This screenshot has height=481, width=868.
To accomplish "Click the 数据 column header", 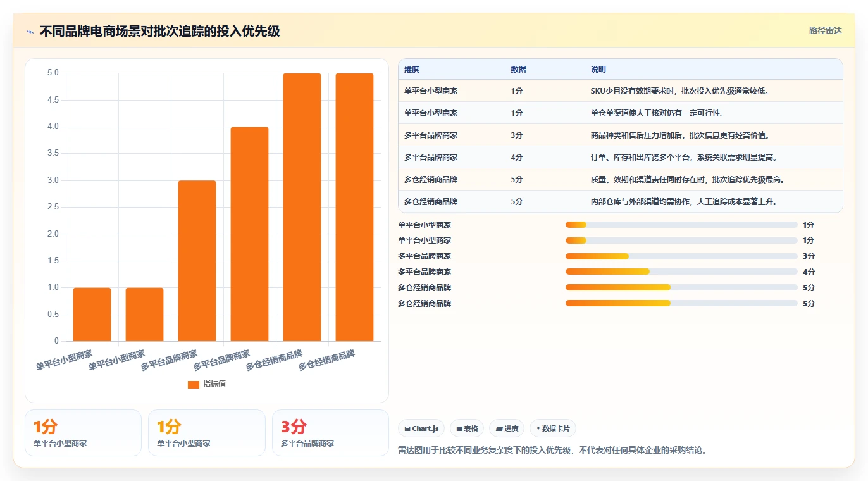I will pos(519,70).
